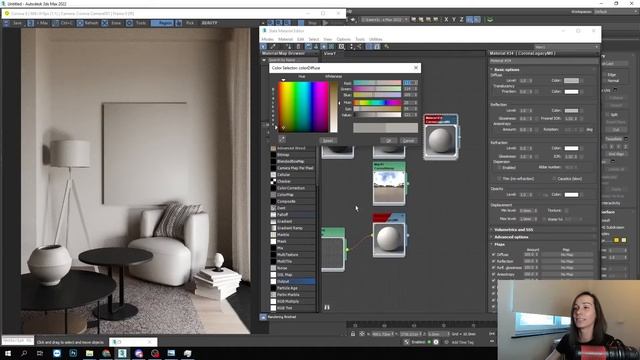Viewport: 640px width, 360px height.
Task: Open the Windows Start menu
Action: pos(8,353)
